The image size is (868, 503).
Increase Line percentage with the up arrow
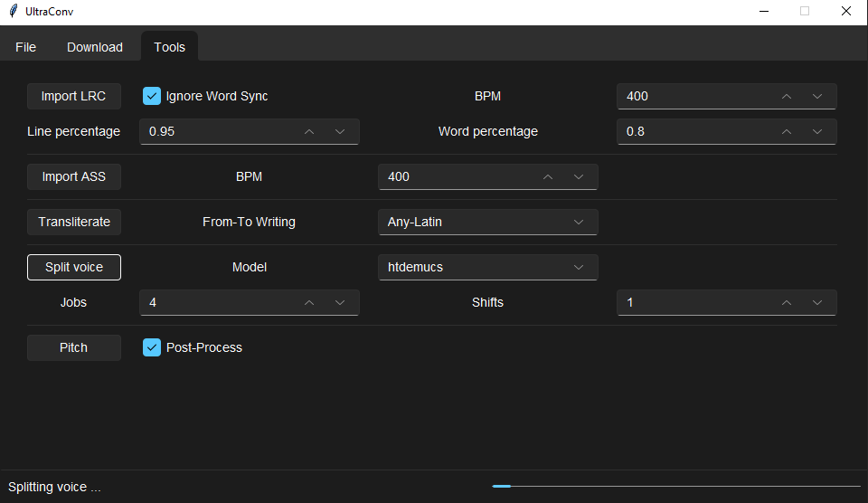[309, 132]
